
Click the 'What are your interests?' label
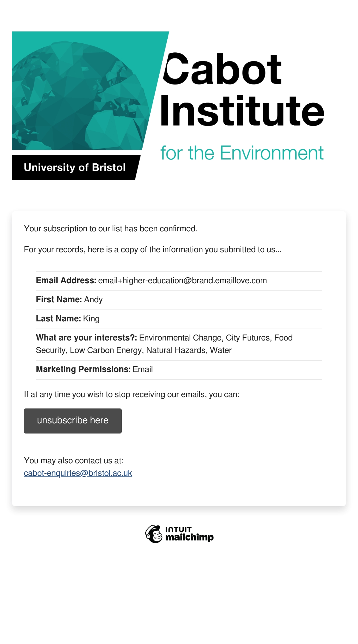[x=87, y=338]
